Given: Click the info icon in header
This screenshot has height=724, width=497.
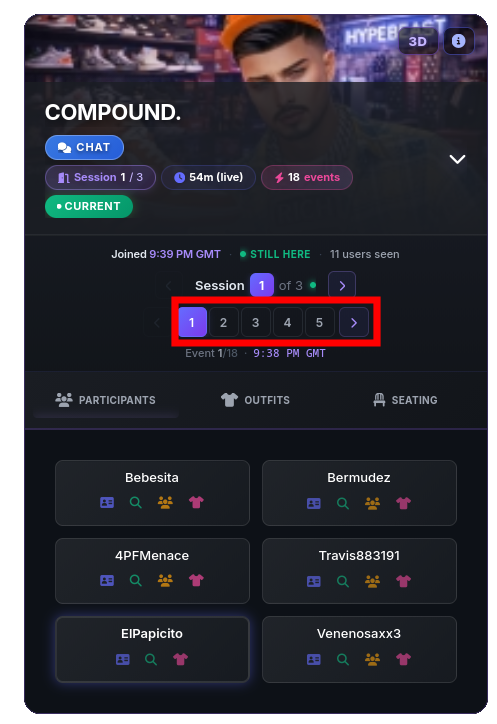Looking at the screenshot, I should click(x=459, y=41).
